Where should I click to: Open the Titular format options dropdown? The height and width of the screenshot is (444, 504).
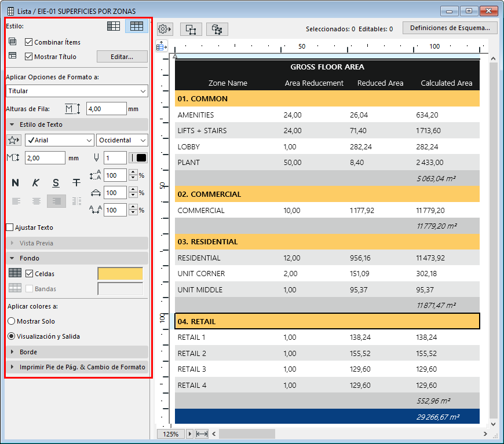(x=76, y=91)
